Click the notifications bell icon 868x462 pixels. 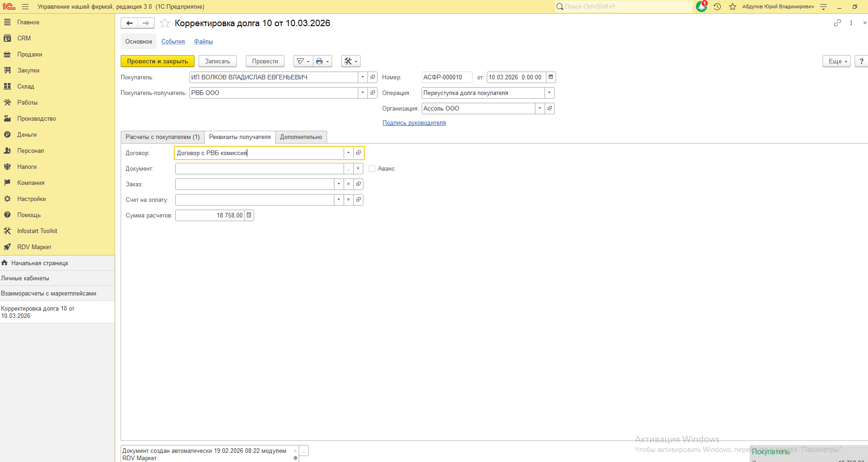(x=701, y=6)
